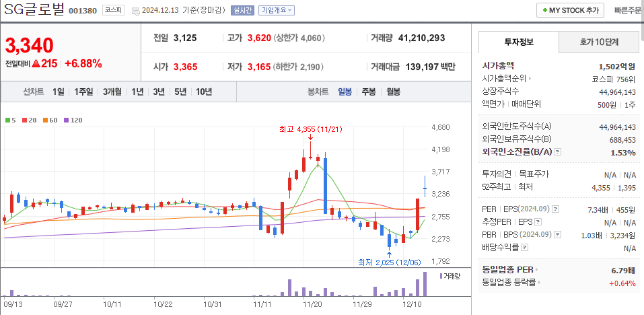Select the 주봉 candlestick chart

pyautogui.click(x=368, y=92)
